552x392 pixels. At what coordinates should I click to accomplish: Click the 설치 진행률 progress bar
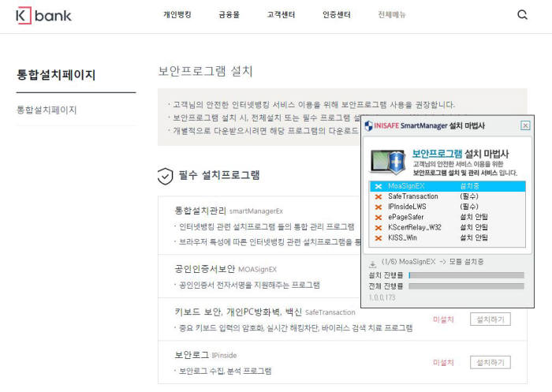467,275
